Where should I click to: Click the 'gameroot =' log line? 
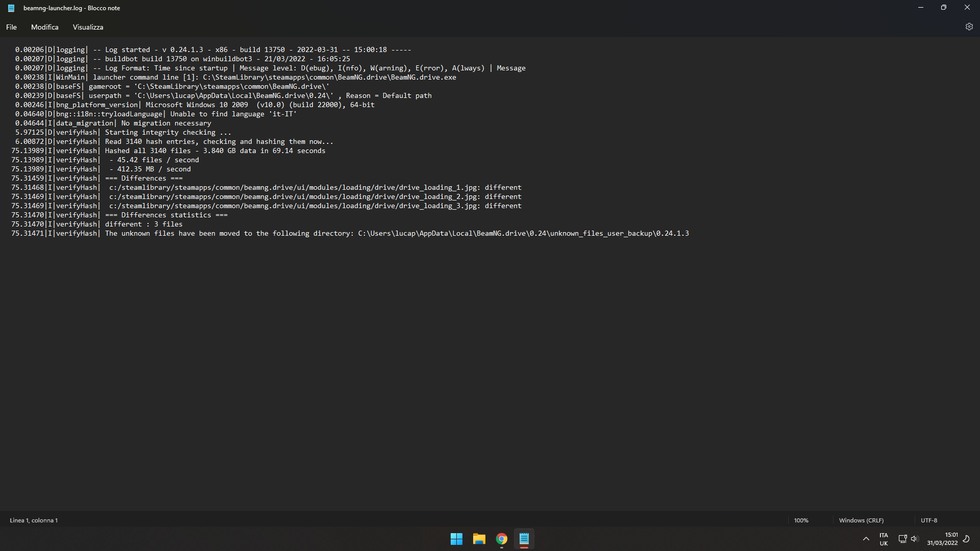172,86
